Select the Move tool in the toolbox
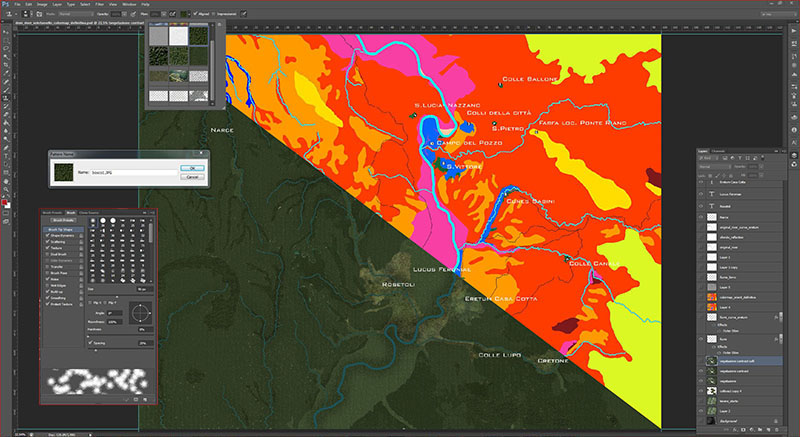This screenshot has height=437, width=800. [x=6, y=31]
